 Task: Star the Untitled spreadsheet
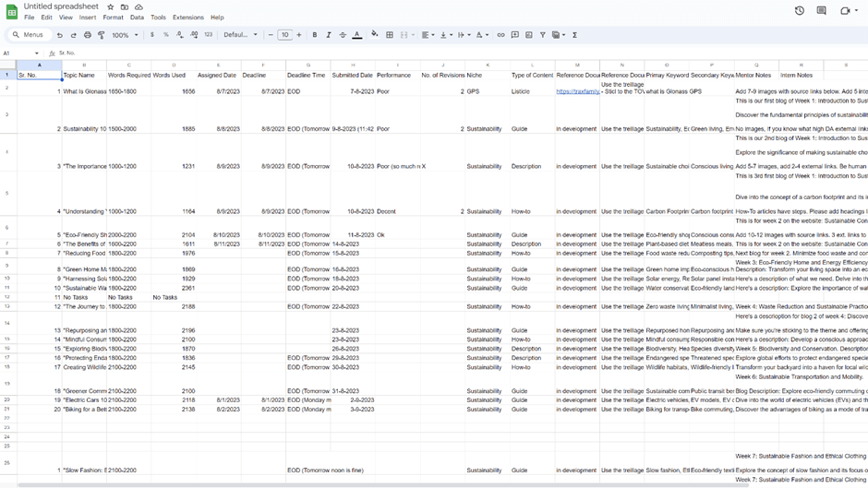click(111, 6)
